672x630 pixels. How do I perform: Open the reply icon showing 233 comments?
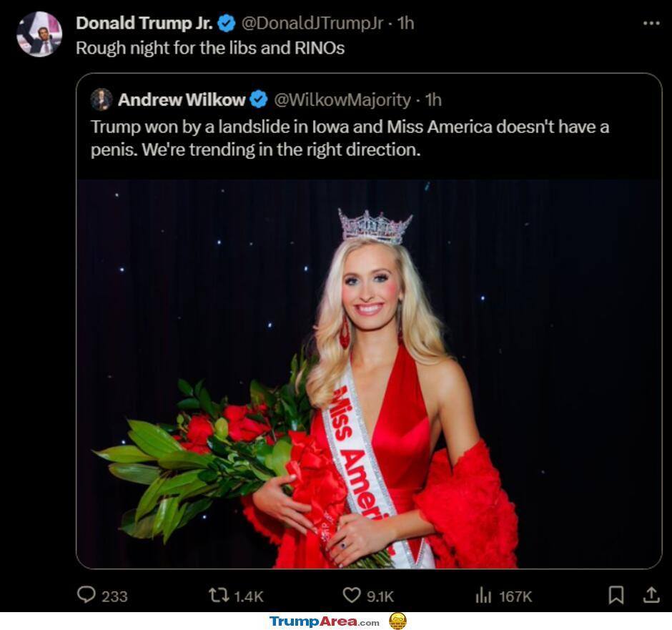click(x=86, y=595)
